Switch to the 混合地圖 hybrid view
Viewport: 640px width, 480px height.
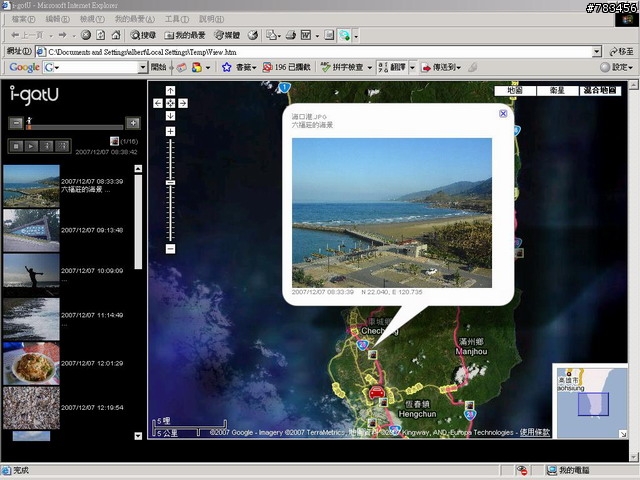point(600,90)
